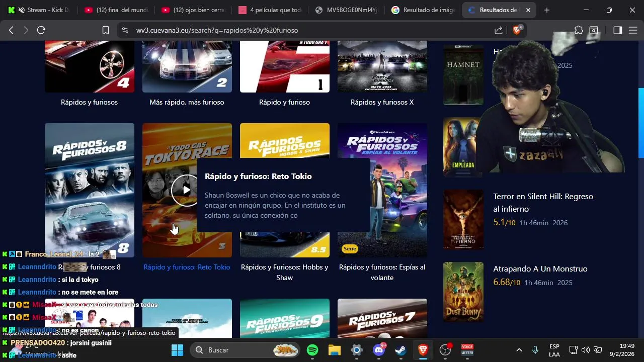This screenshot has height=362, width=644.
Task: Click the 6.68/10 rating of Atrapando A Un Monstruo
Action: coord(507,282)
